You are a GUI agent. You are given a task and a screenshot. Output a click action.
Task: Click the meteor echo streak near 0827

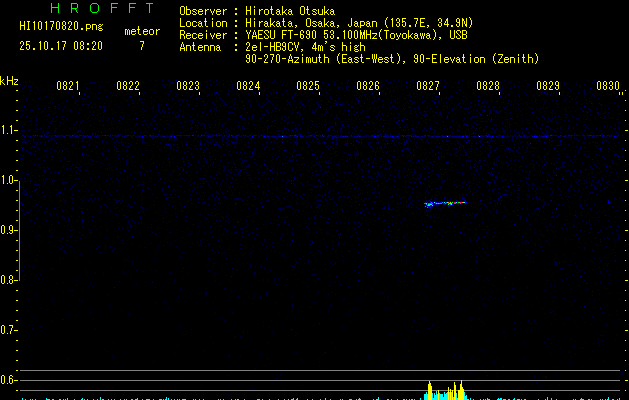pyautogui.click(x=445, y=203)
